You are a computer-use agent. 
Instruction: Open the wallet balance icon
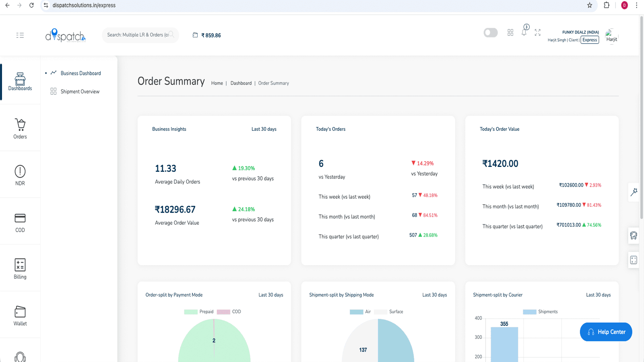click(195, 35)
